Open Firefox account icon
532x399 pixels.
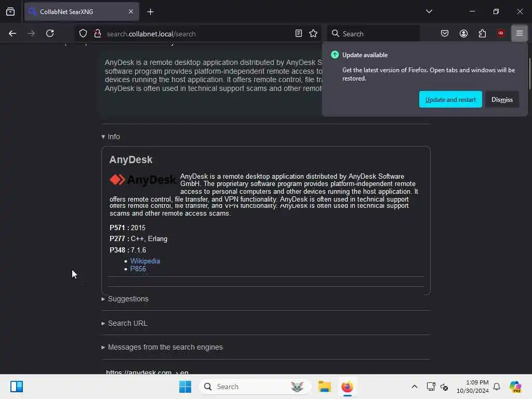(463, 33)
